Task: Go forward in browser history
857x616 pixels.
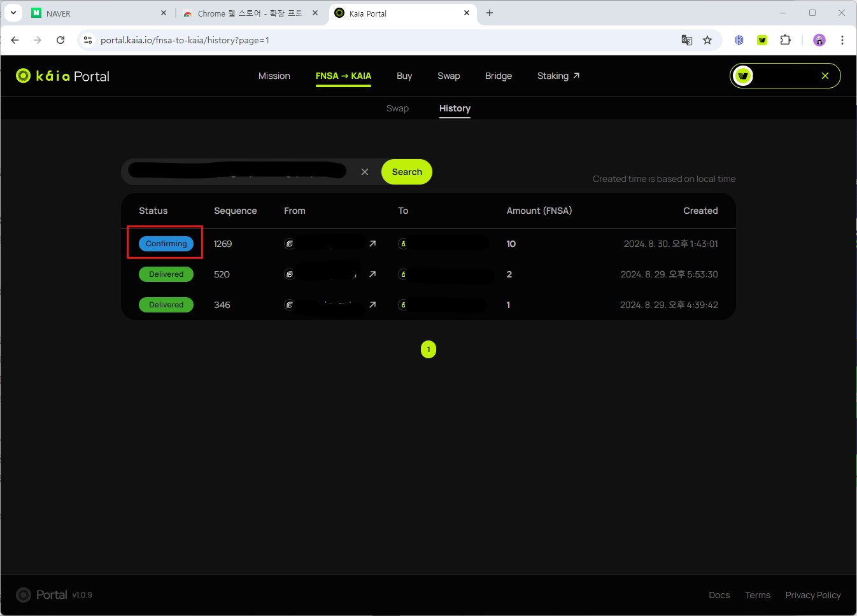Action: click(38, 40)
